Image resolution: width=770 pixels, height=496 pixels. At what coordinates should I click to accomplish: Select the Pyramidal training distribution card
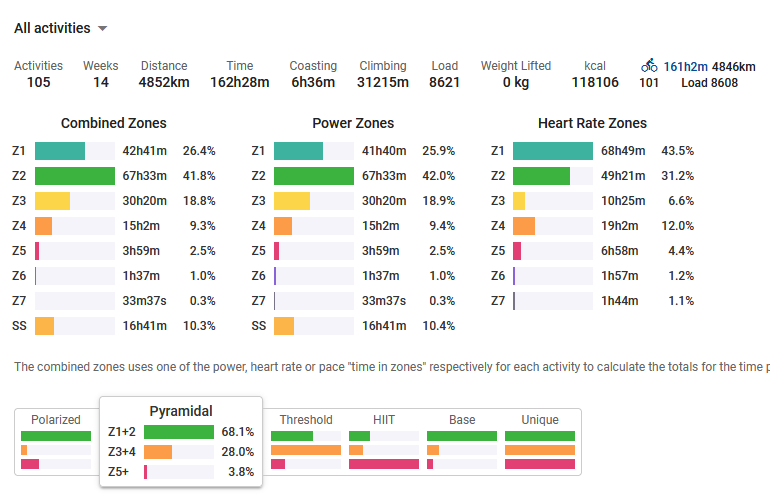(181, 441)
